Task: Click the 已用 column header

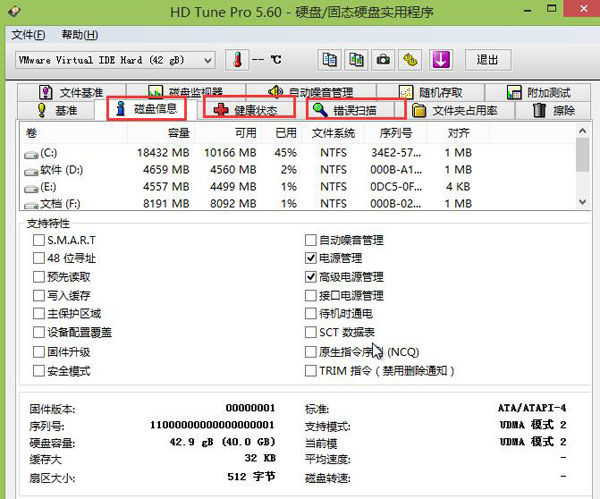Action: (x=282, y=133)
